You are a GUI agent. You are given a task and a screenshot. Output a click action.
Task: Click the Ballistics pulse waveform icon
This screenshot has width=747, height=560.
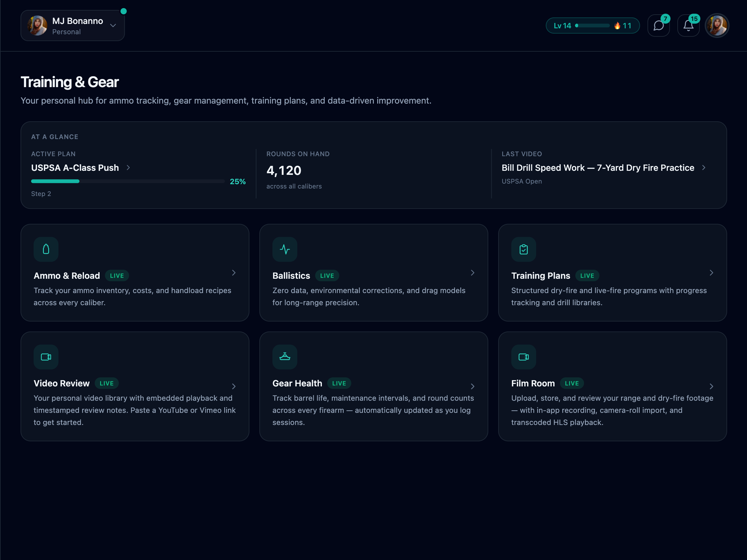285,249
